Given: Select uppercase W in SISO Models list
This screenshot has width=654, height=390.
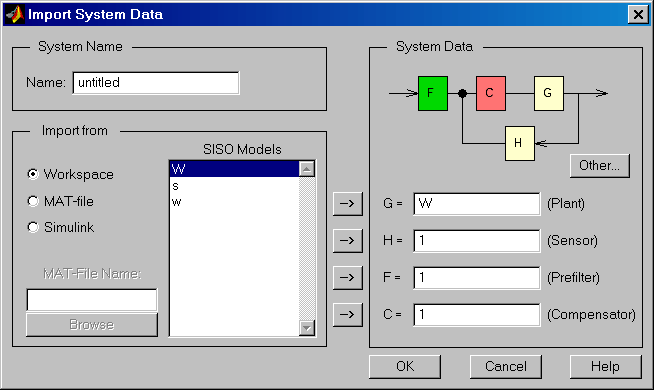Looking at the screenshot, I should click(x=234, y=169).
